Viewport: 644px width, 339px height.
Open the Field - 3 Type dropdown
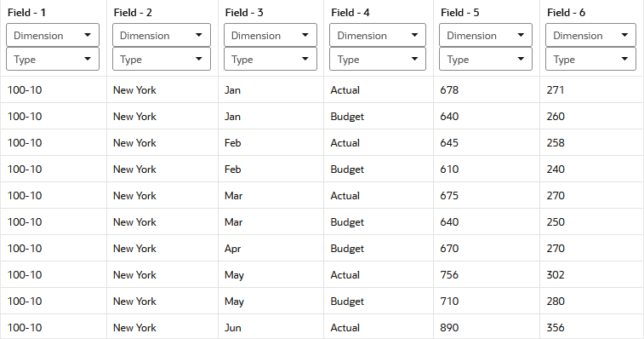(271, 60)
